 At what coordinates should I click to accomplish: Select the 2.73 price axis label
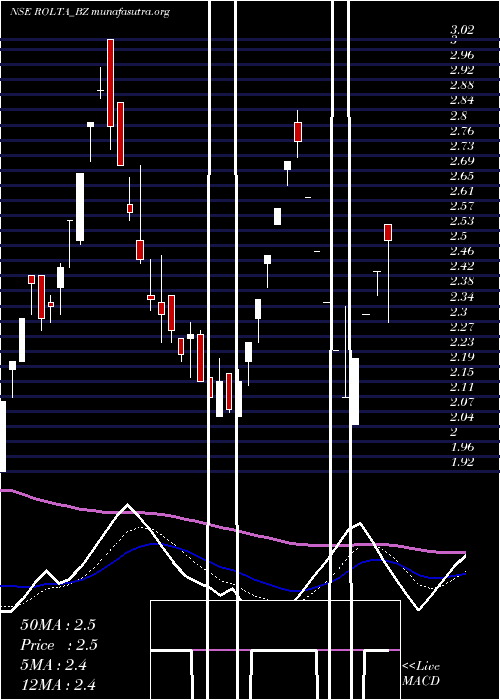coord(462,146)
